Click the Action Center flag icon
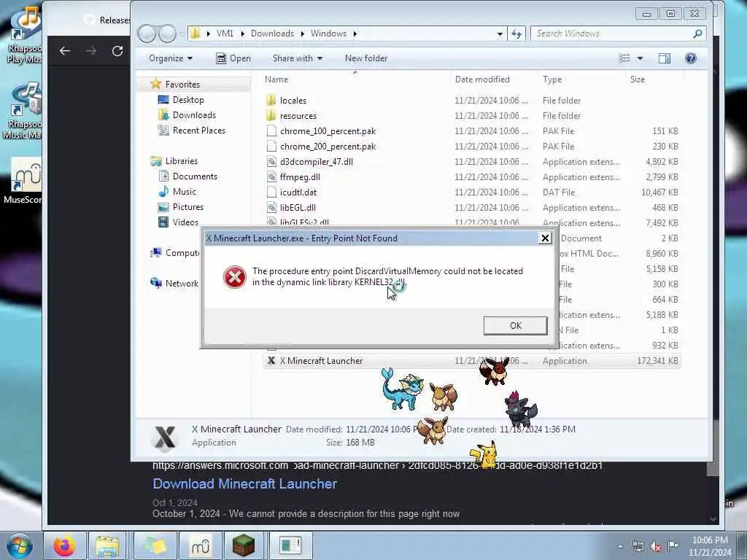This screenshot has width=747, height=560. point(673,546)
